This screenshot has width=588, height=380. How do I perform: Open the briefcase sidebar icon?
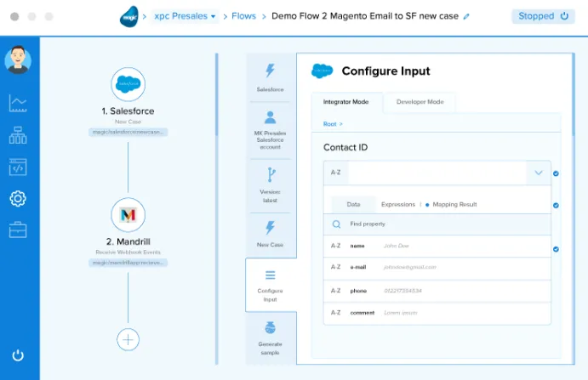(18, 230)
